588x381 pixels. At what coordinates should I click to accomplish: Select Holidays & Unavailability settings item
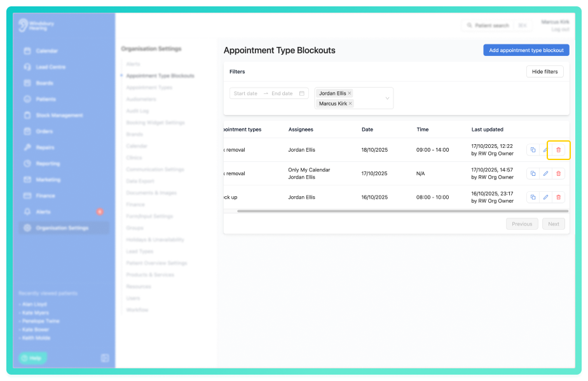pos(155,240)
